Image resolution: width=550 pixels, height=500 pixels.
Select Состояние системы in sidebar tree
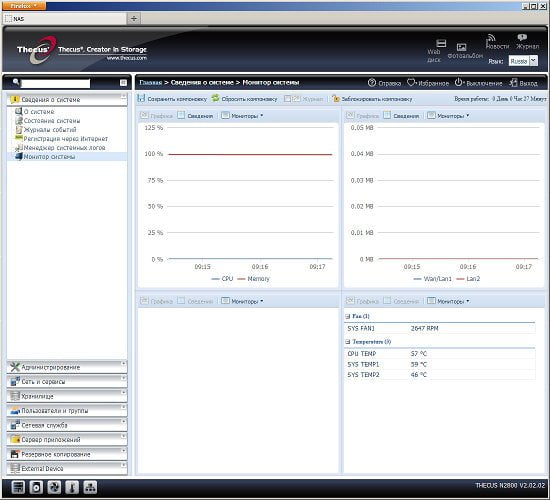pos(52,121)
